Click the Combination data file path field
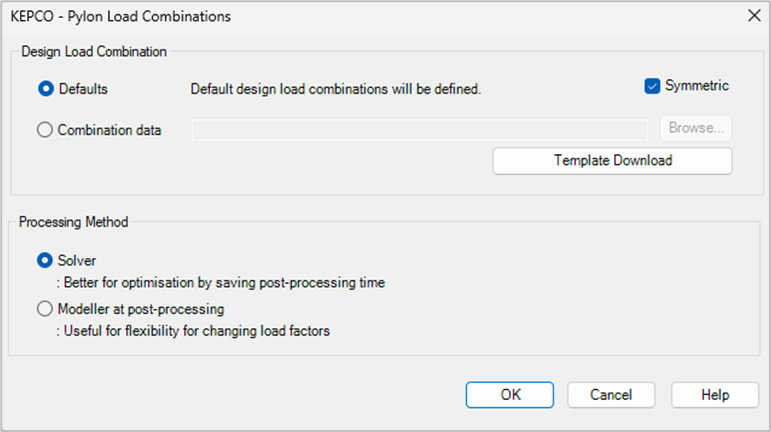Screen dimensions: 771x432 pyautogui.click(x=419, y=130)
